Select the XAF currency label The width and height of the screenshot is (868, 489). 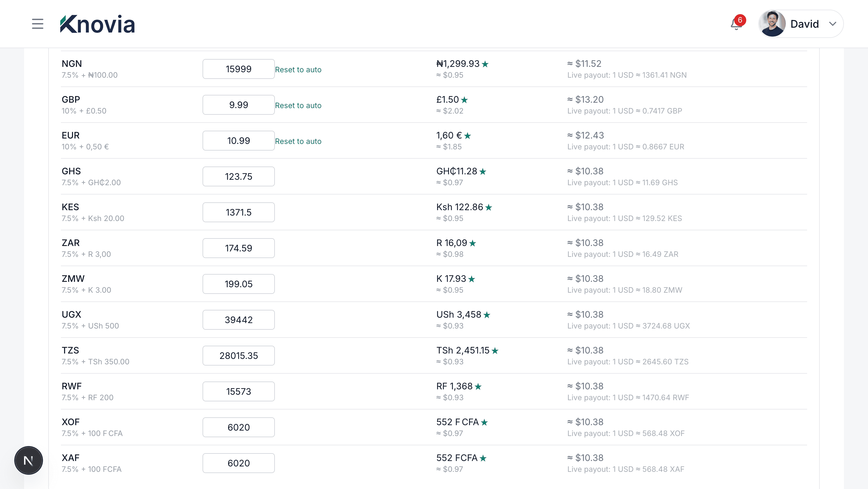[x=71, y=458]
